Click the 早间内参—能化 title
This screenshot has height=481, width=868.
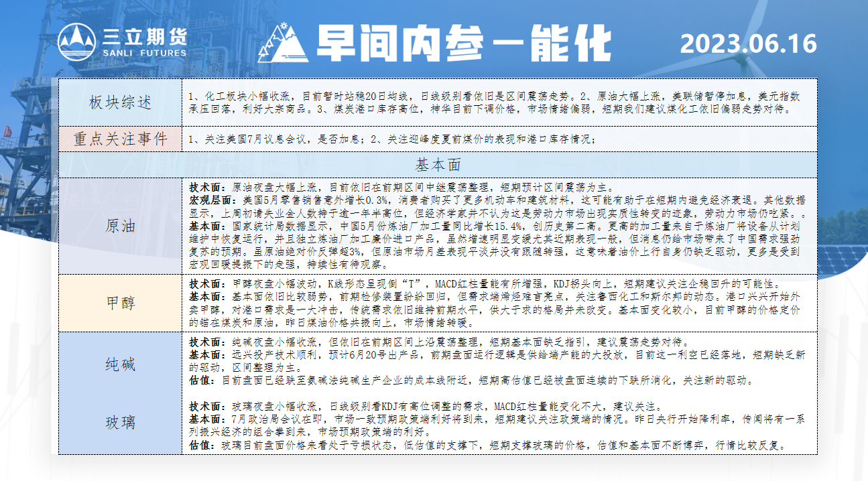pyautogui.click(x=464, y=44)
